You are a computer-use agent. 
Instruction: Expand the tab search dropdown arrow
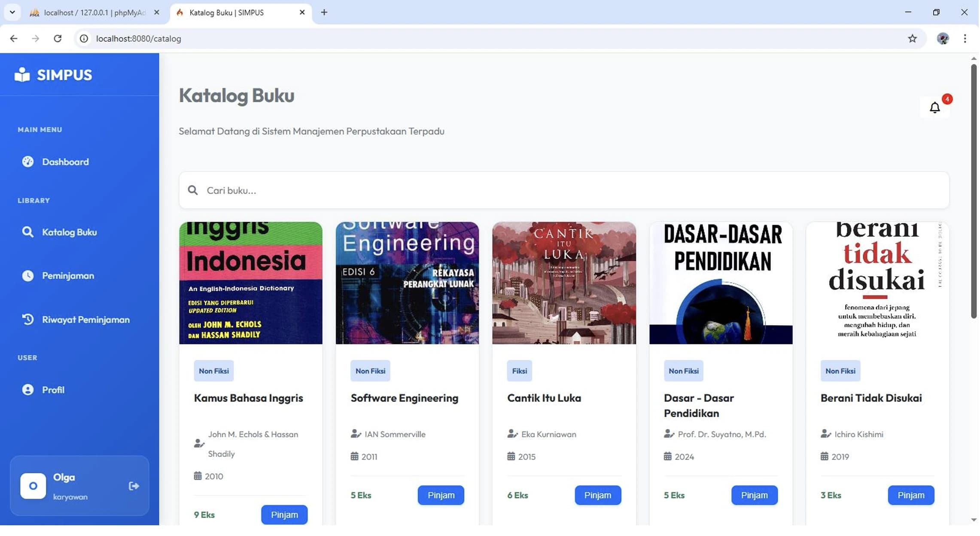pos(12,12)
